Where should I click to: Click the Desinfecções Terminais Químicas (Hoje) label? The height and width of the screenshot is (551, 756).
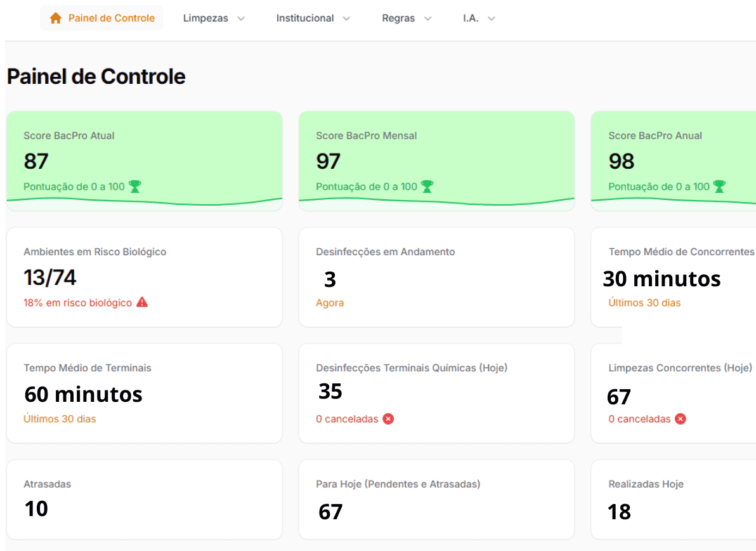(x=411, y=368)
